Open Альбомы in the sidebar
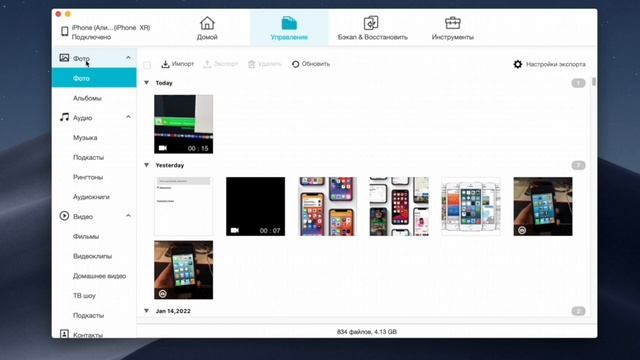 [x=87, y=98]
